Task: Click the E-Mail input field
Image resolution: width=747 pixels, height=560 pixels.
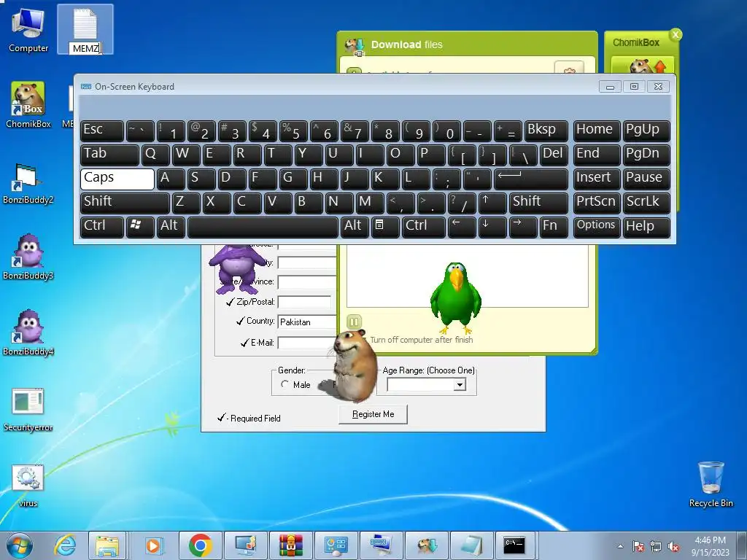Action: click(x=308, y=343)
